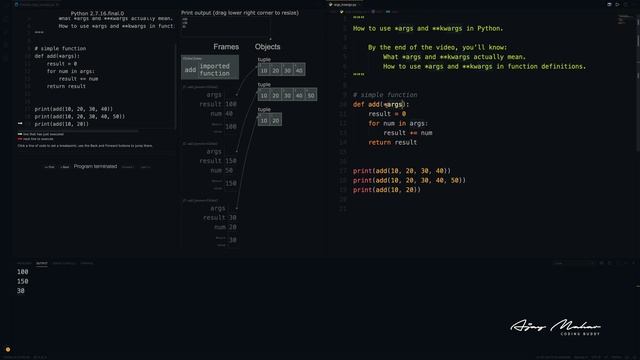Click the orange indicator dot at bottom left
The width and height of the screenshot is (640, 360).
pos(8,349)
